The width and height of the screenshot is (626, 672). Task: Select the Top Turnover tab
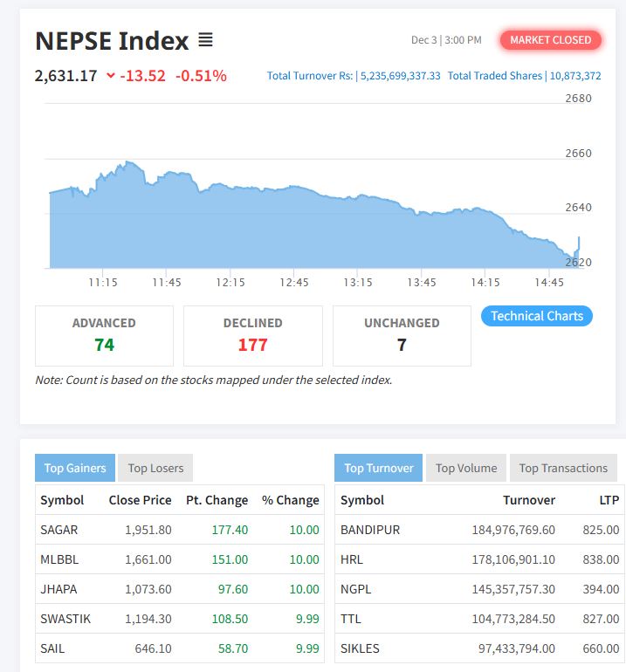click(x=378, y=468)
